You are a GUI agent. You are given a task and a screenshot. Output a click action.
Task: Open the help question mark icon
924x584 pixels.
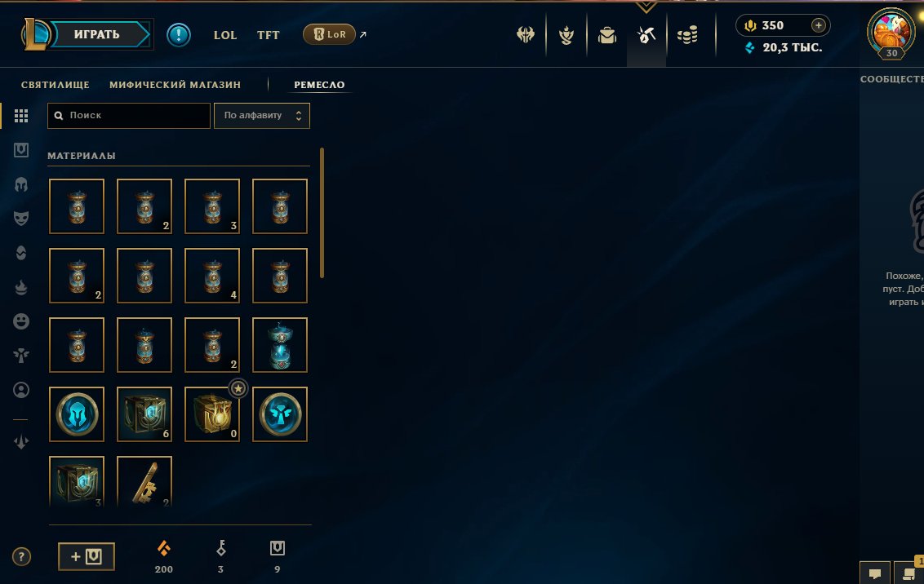(21, 556)
